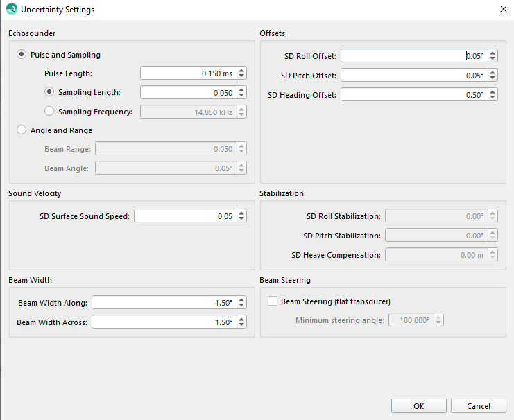The height and width of the screenshot is (420, 514).
Task: Increase Beam Width Across with up arrow
Action: 241,319
